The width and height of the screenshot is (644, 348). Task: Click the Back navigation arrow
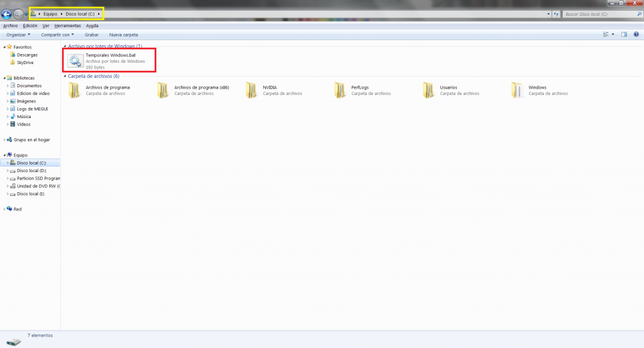[x=6, y=14]
